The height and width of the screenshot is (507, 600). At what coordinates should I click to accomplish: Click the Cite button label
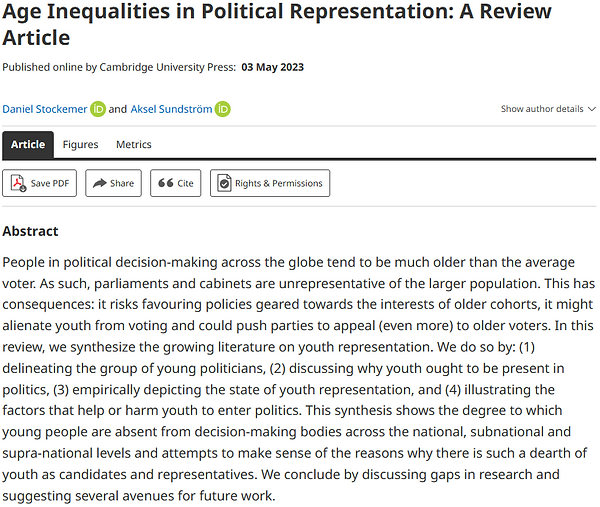[185, 183]
